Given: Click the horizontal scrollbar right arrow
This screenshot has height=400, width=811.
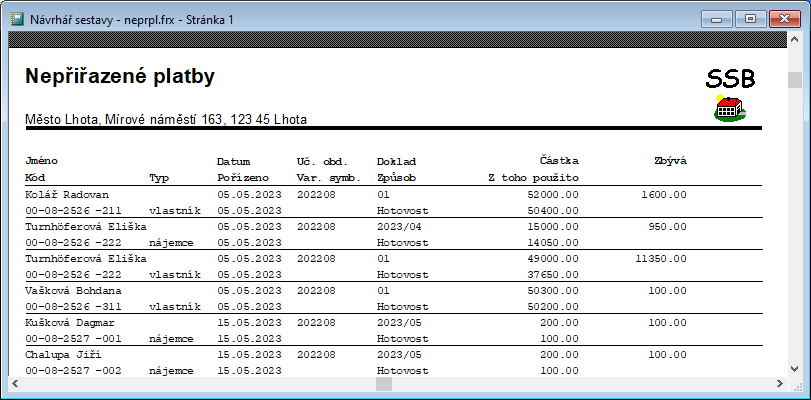Looking at the screenshot, I should coord(778,383).
